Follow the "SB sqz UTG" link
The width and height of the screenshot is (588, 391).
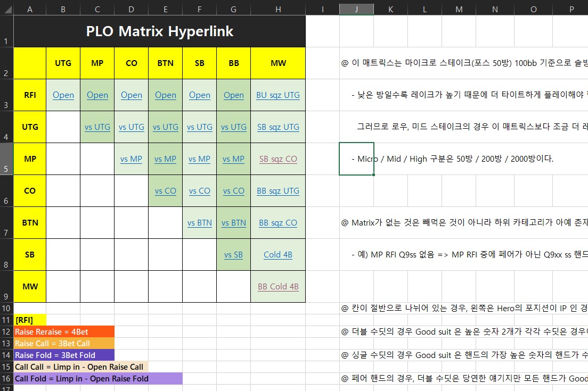point(278,127)
